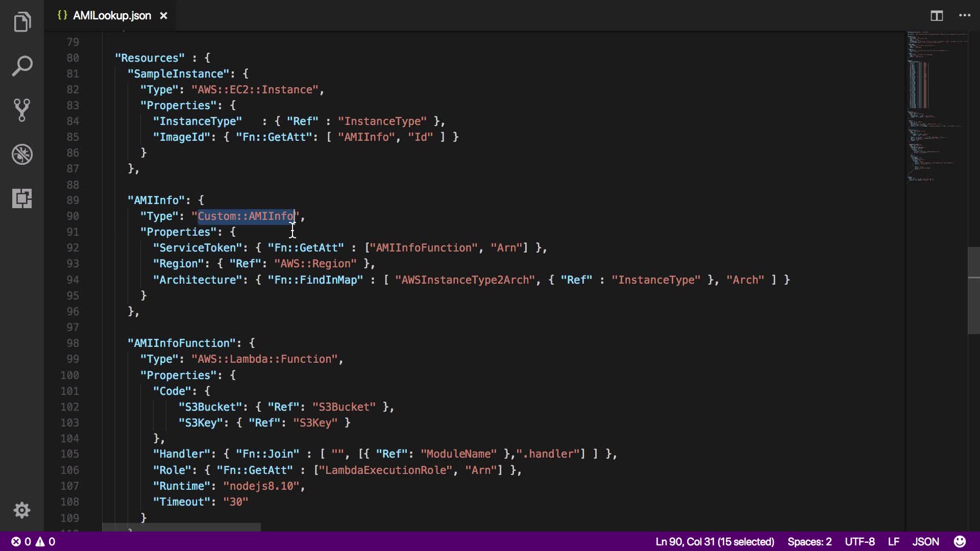Click the errors and warnings indicator
The image size is (980, 551).
(33, 541)
